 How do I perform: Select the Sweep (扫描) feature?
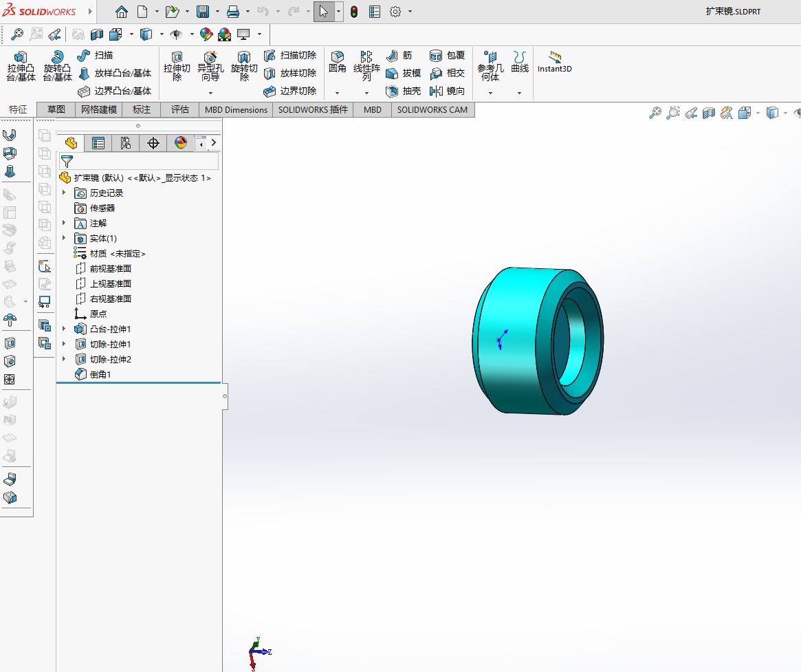(95, 55)
